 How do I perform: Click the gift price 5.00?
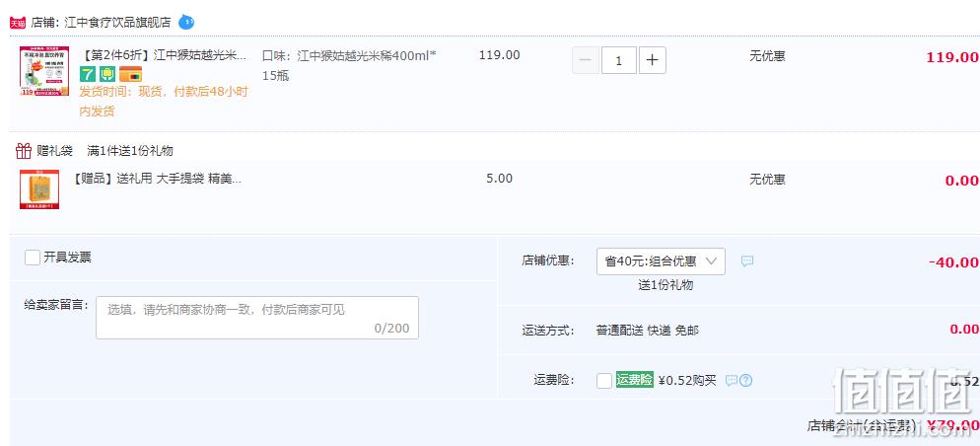[x=500, y=179]
